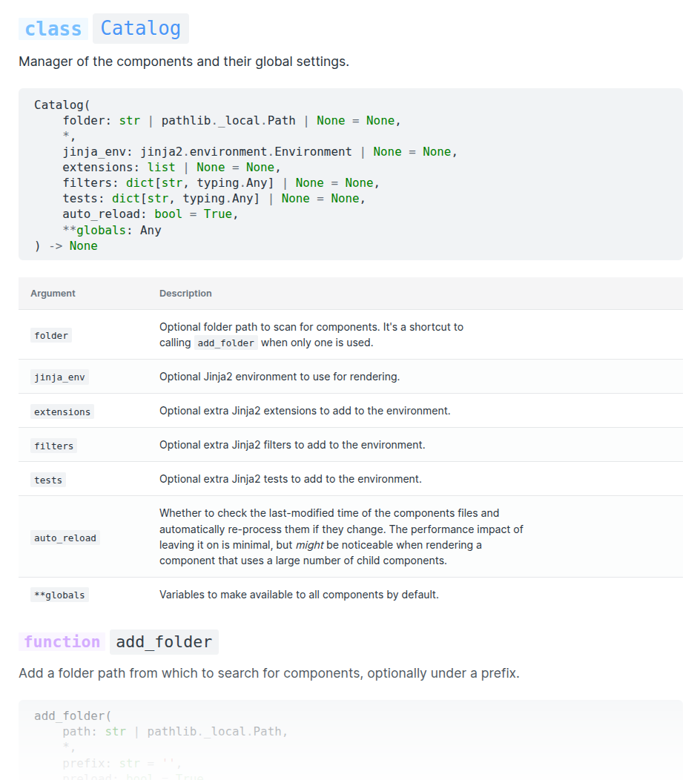Click the tests argument name
Viewport: 700px width, 780px height.
click(48, 480)
